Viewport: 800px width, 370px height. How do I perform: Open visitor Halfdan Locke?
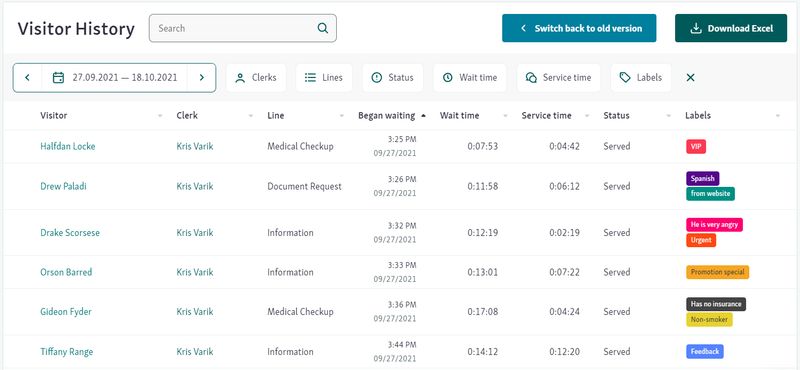pyautogui.click(x=67, y=146)
